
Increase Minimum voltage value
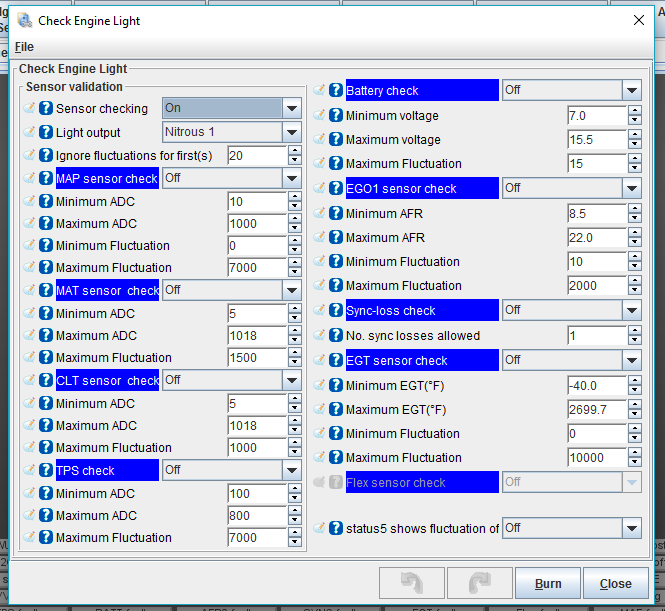[x=634, y=110]
